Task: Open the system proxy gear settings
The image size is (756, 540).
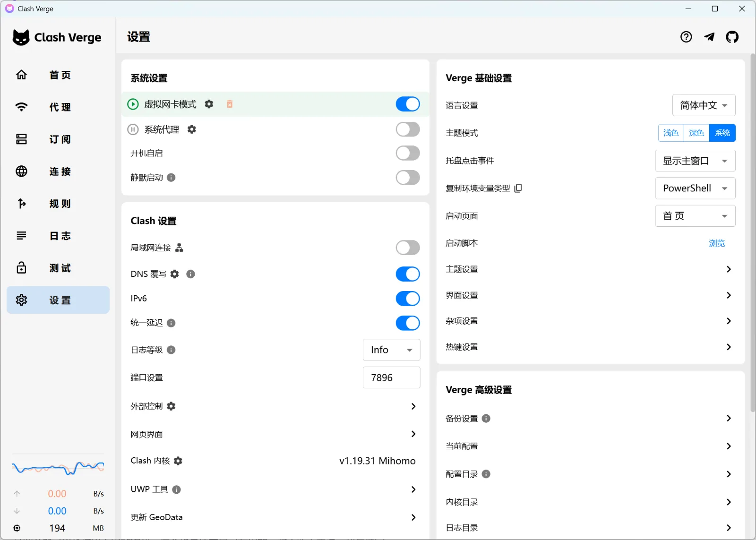Action: (191, 129)
